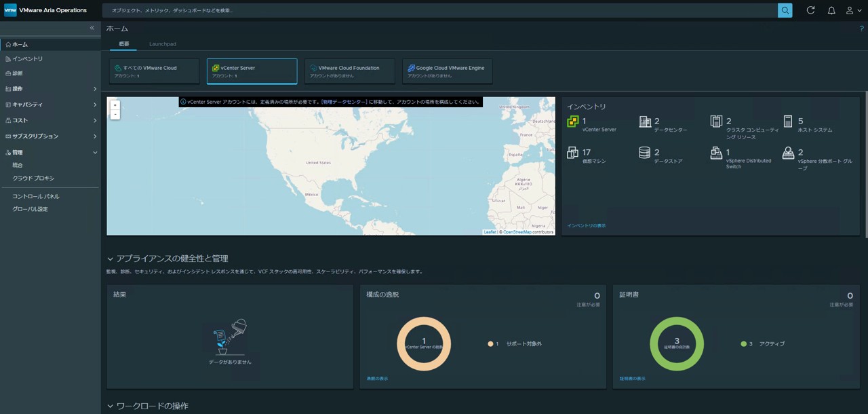Click the 構成の逸脱 donut chart

pos(424,344)
